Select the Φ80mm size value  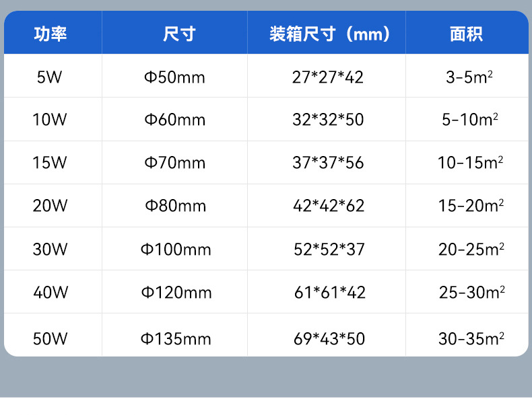point(175,206)
